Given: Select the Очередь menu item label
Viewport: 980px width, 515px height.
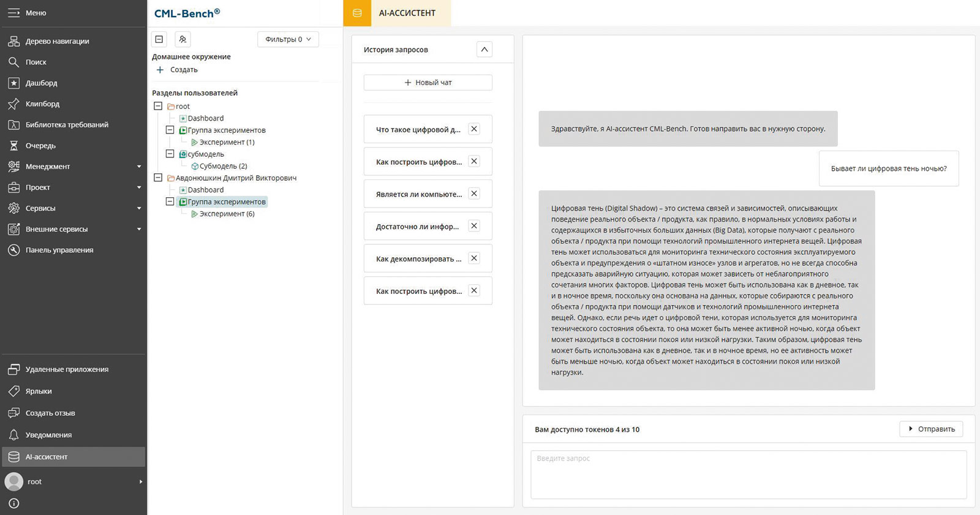Looking at the screenshot, I should [40, 146].
